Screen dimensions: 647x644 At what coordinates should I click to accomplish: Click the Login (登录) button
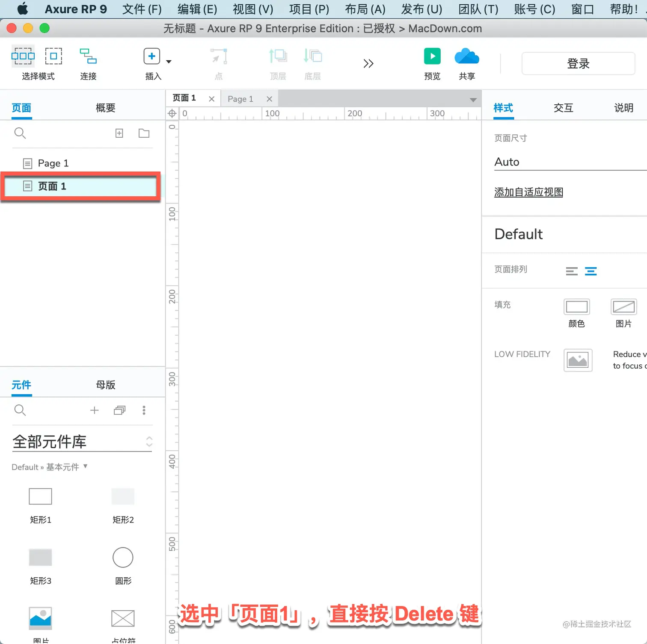coord(578,64)
